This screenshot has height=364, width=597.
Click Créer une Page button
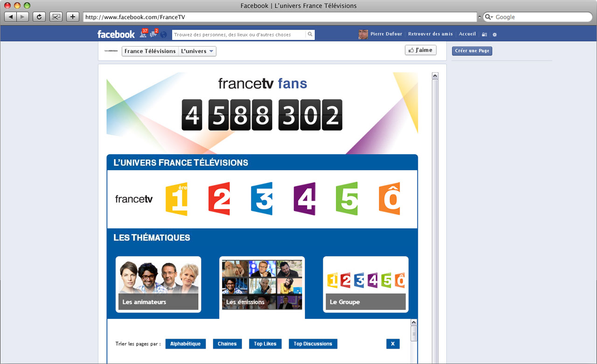[x=472, y=51]
